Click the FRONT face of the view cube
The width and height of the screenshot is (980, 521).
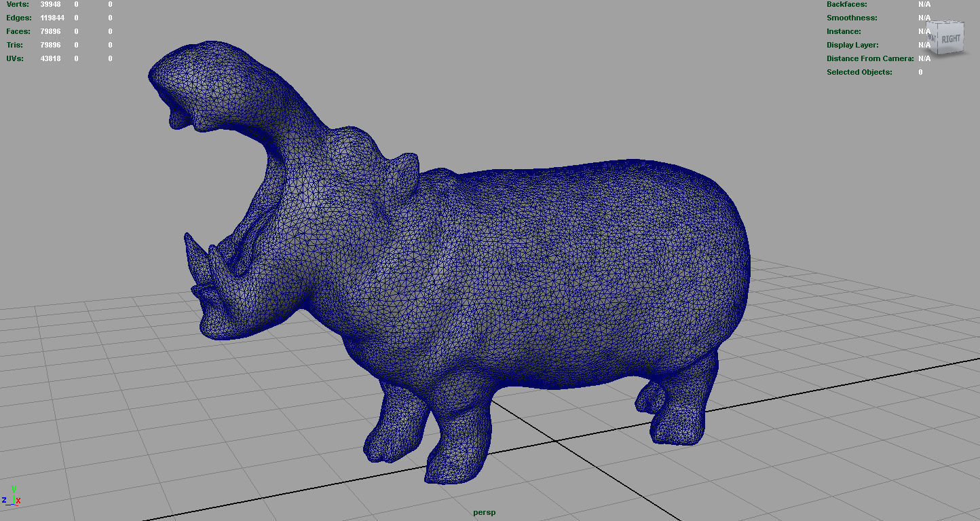(932, 37)
